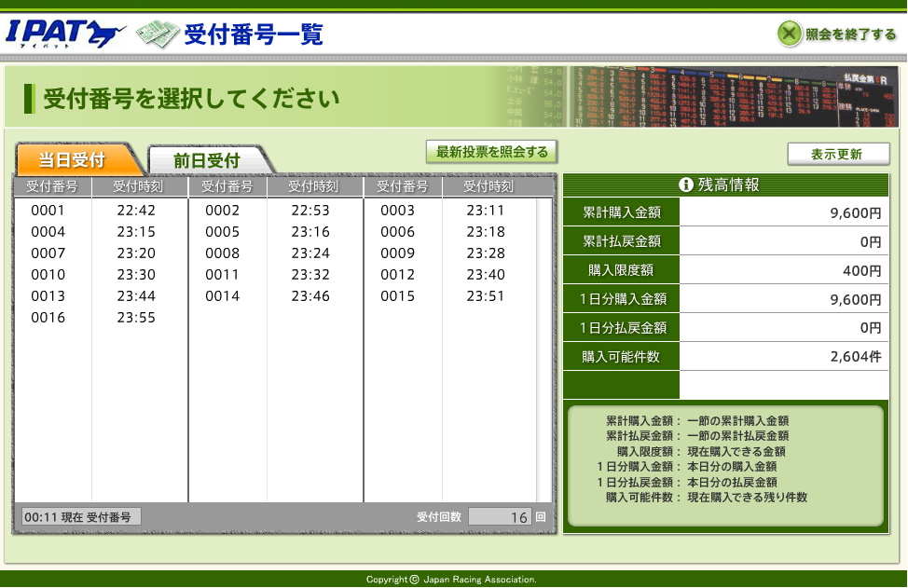Click the 受付番号一覧 page title
Image resolution: width=908 pixels, height=588 pixels.
point(253,34)
